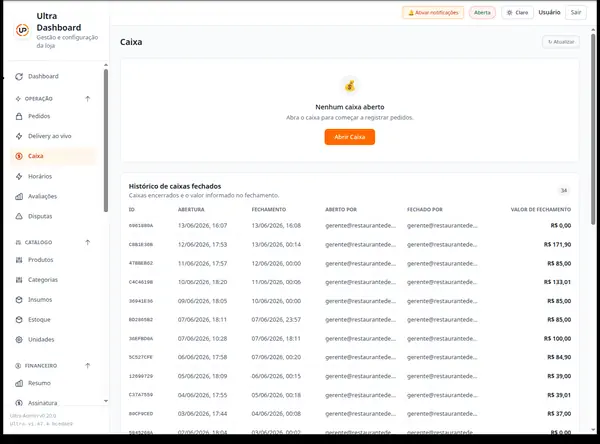Open Unidades via its gear icon

pos(19,340)
